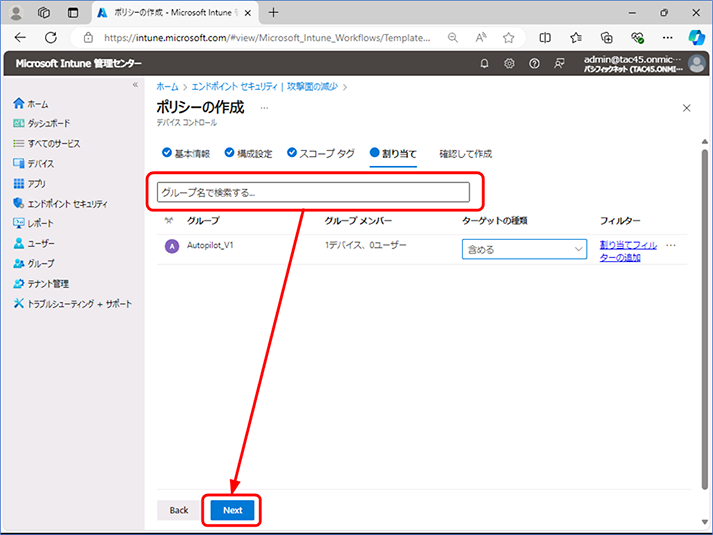Viewport: 713px width, 535px height.
Task: Open browser Settings and more menu
Action: click(x=668, y=38)
